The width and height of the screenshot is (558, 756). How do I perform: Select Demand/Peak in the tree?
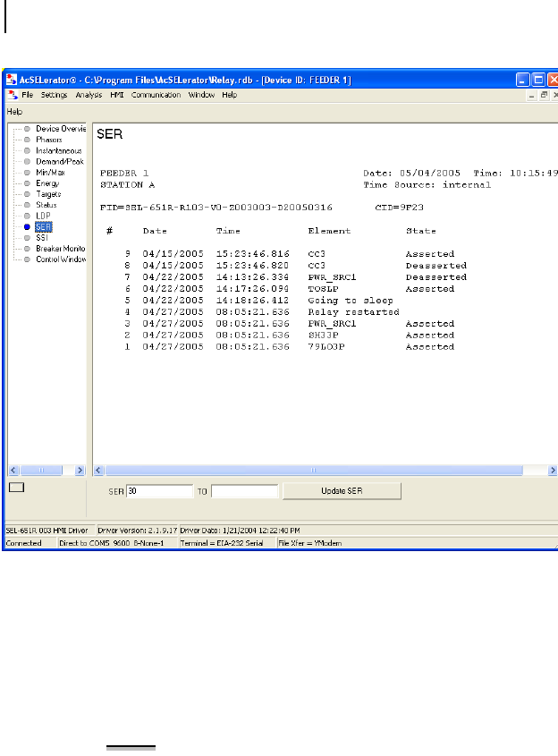coord(60,162)
